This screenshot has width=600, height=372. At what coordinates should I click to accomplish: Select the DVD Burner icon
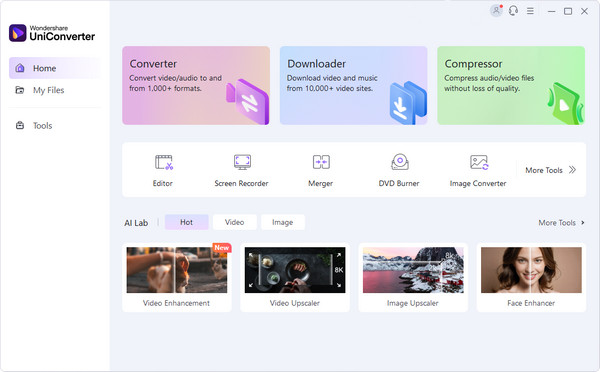[x=400, y=162]
